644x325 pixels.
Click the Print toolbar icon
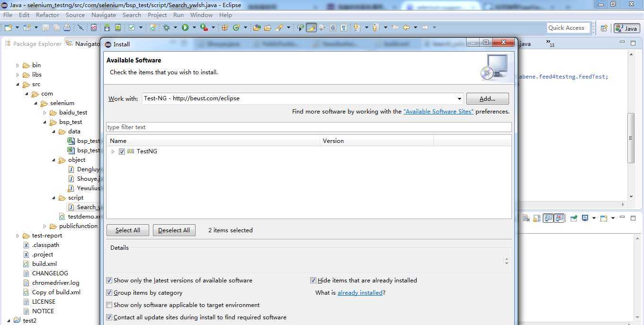click(67, 27)
